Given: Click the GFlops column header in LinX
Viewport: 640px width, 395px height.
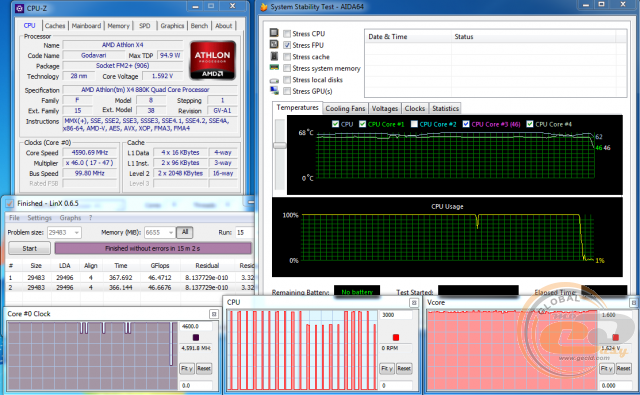Looking at the screenshot, I should coord(160,266).
